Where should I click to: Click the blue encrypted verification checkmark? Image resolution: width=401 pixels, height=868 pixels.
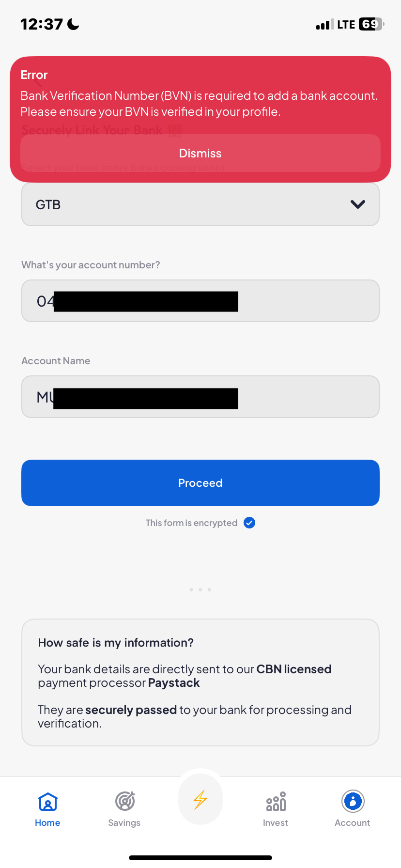(249, 523)
